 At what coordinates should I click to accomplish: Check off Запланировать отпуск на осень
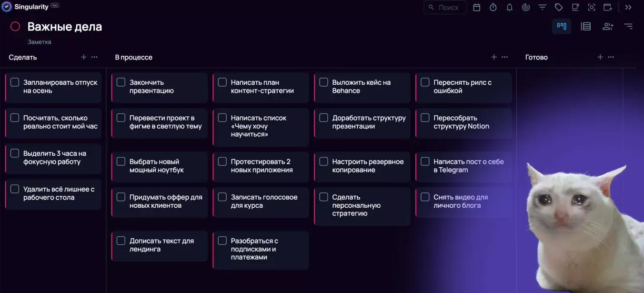point(15,82)
